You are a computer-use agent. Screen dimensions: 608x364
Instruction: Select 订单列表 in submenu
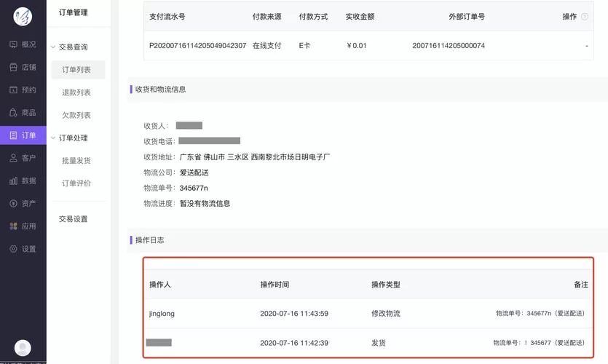(x=76, y=70)
